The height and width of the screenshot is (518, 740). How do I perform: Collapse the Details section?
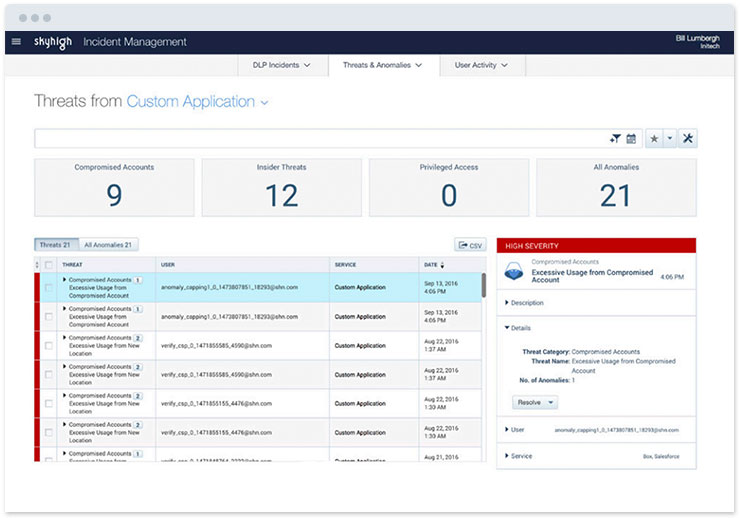click(518, 328)
